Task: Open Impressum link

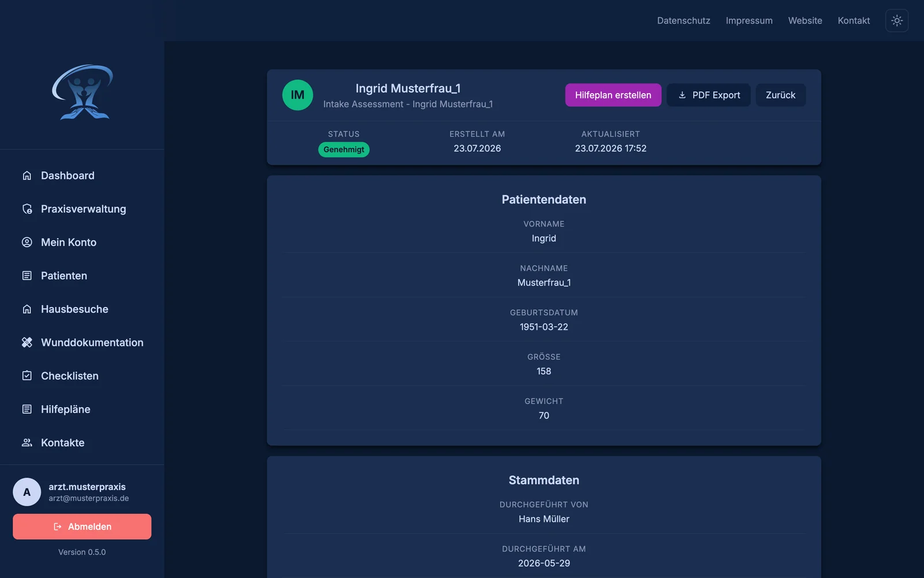Action: click(x=749, y=20)
